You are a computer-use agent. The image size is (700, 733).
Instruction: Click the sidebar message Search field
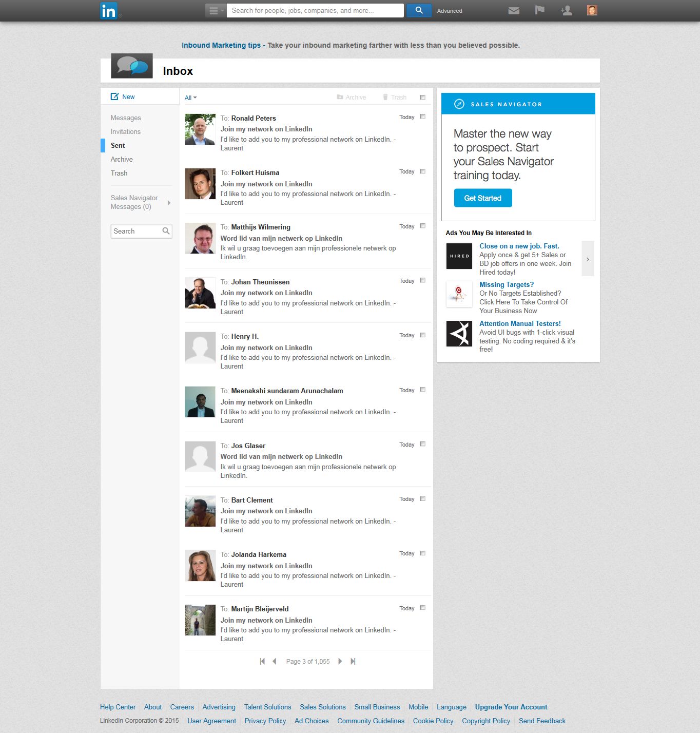point(137,231)
